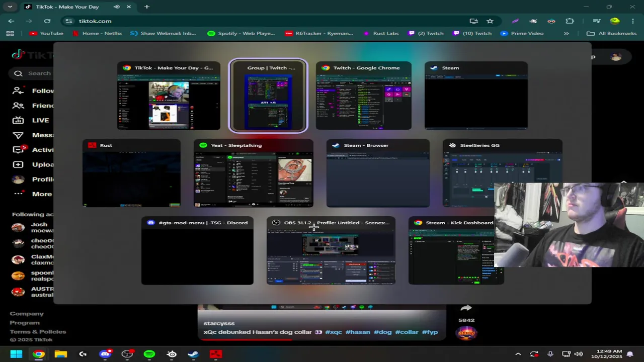The height and width of the screenshot is (362, 644).
Task: Open the Program footer link
Action: 25,323
